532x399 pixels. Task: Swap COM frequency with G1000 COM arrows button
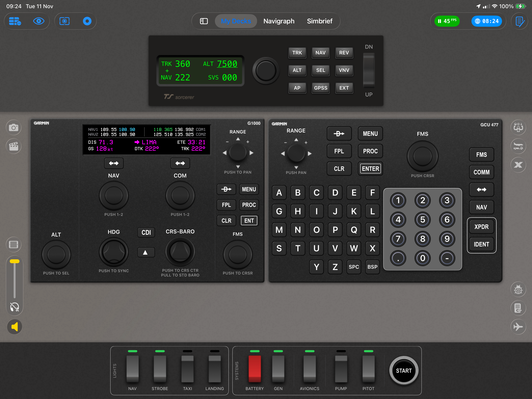[180, 163]
